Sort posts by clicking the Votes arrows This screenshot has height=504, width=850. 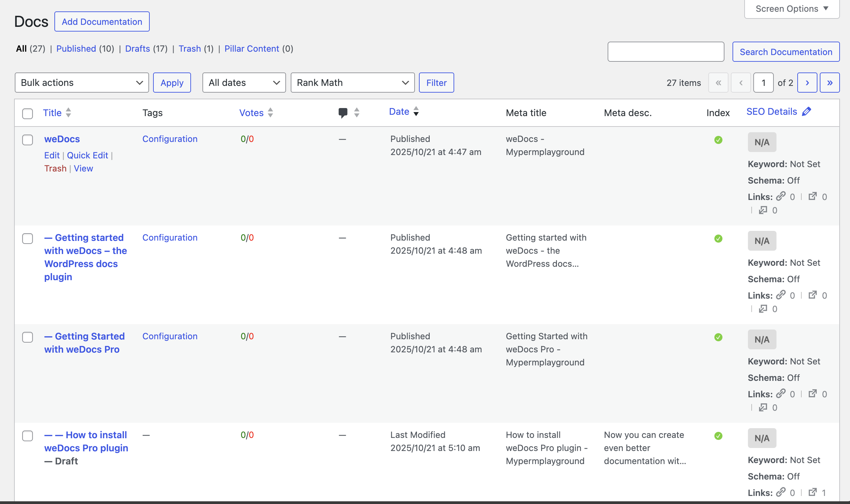(x=270, y=112)
